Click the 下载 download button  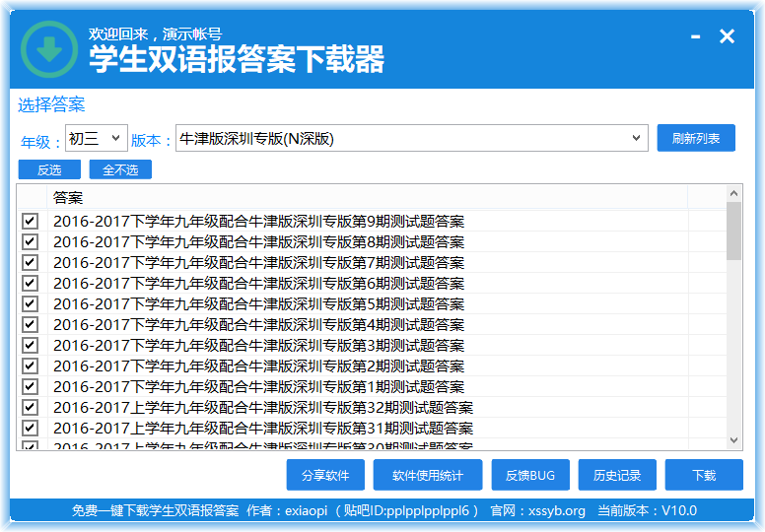[704, 475]
